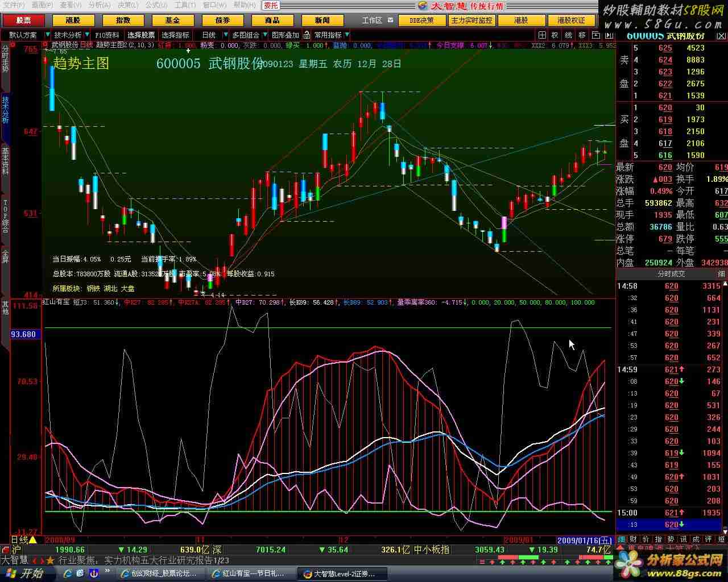Screen dimensions: 728x582
Task: Open the 工具(T) menu
Action: point(184,5)
